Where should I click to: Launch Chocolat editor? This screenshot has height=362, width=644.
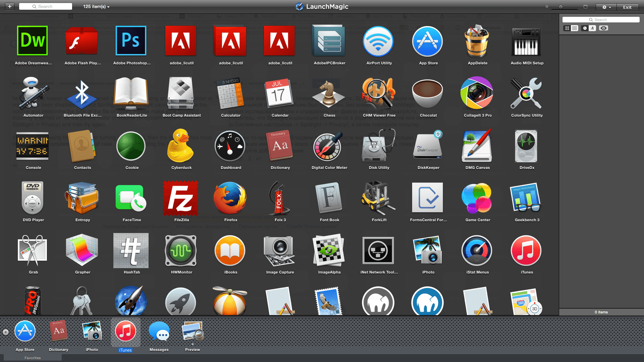pos(427,93)
